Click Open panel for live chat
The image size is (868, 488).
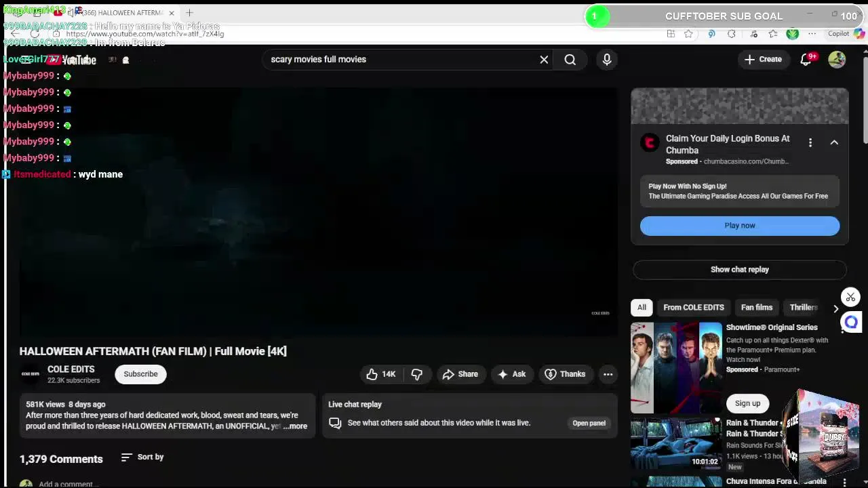pyautogui.click(x=589, y=424)
